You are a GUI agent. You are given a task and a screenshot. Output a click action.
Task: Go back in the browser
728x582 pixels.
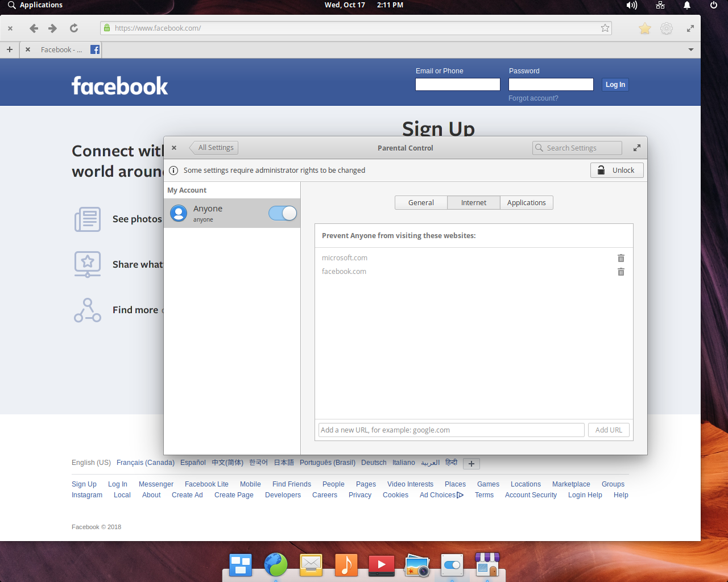click(34, 28)
